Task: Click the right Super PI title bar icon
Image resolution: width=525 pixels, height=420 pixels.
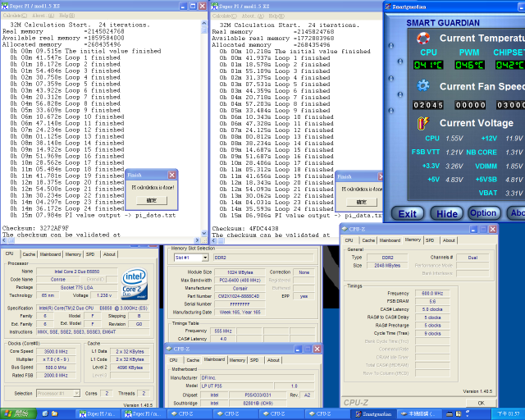Action: tap(214, 6)
